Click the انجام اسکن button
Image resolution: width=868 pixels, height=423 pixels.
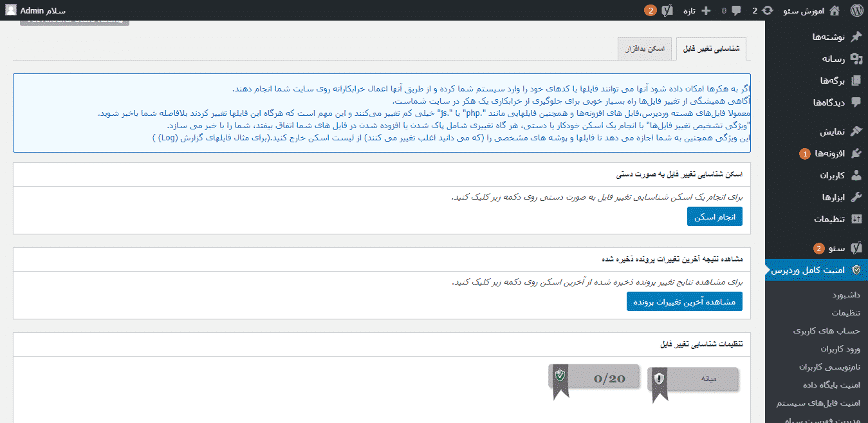[x=714, y=216]
